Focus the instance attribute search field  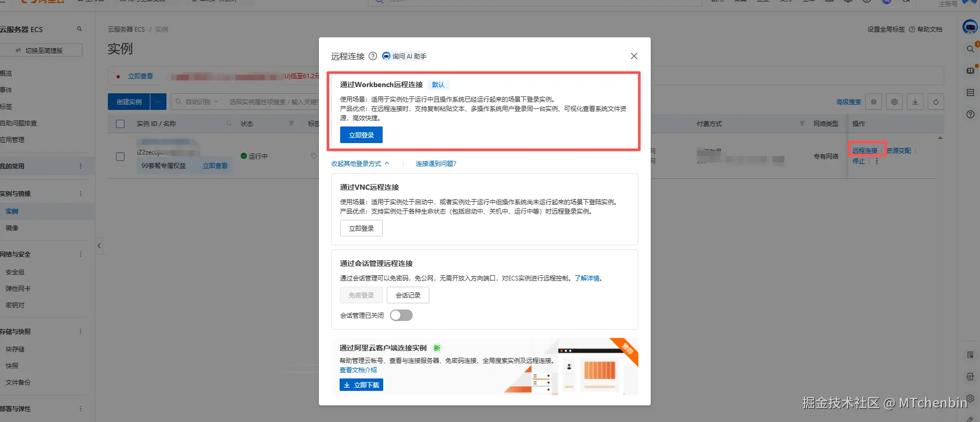[274, 102]
